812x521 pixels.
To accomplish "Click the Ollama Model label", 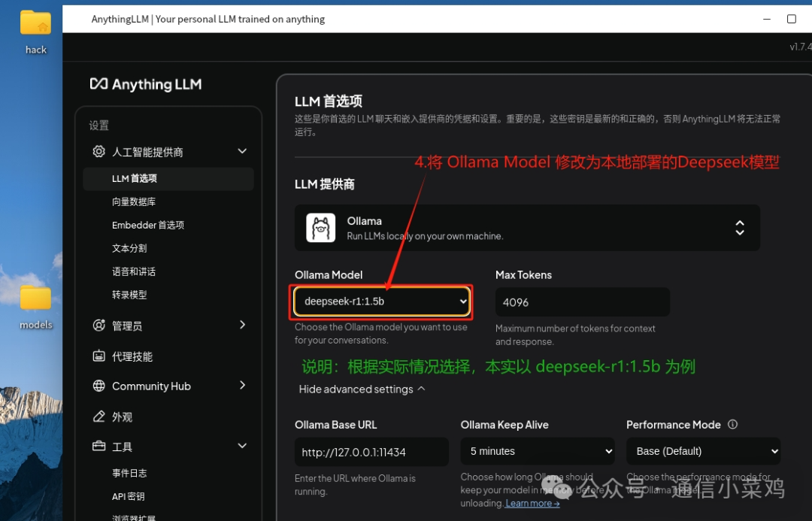I will click(x=329, y=275).
